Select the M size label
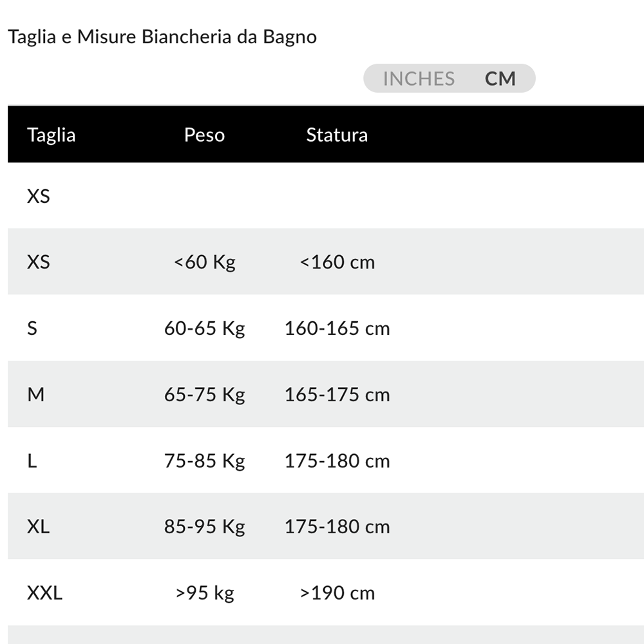The image size is (644, 644). pos(36,394)
